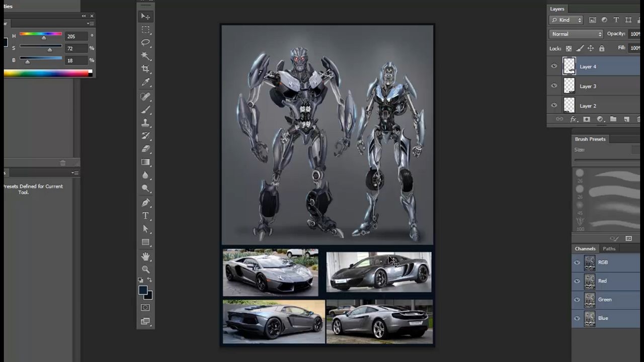Screen dimensions: 644x362
Task: Toggle lock all
Action: tap(602, 49)
